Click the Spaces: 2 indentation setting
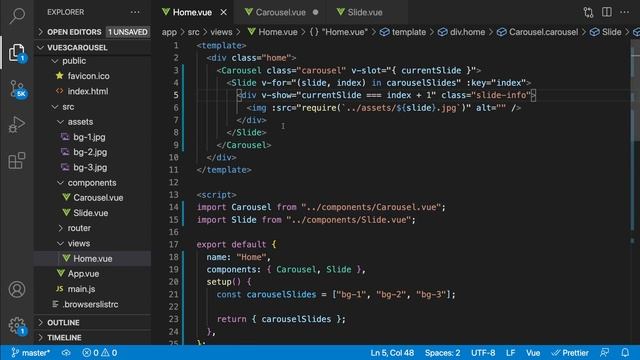 [442, 353]
